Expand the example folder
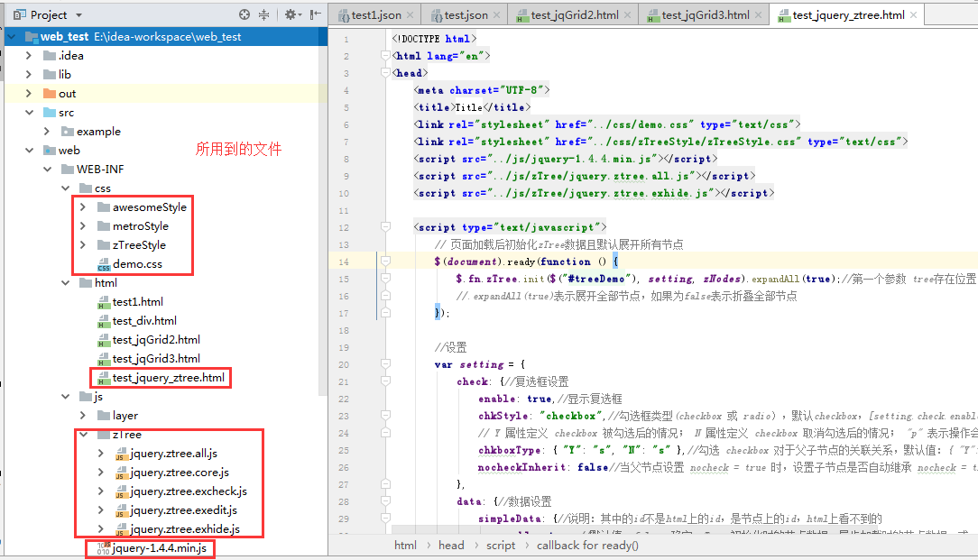The image size is (978, 560). tap(47, 131)
